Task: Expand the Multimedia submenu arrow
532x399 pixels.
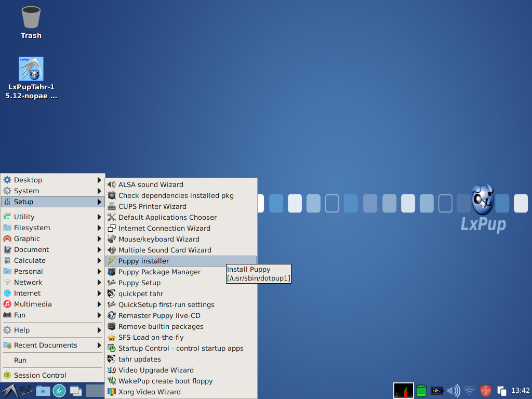Action: (x=99, y=304)
